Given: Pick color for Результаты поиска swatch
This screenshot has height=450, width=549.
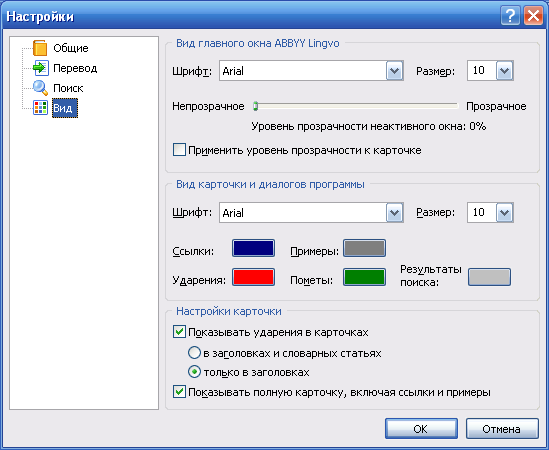Looking at the screenshot, I should coord(489,277).
